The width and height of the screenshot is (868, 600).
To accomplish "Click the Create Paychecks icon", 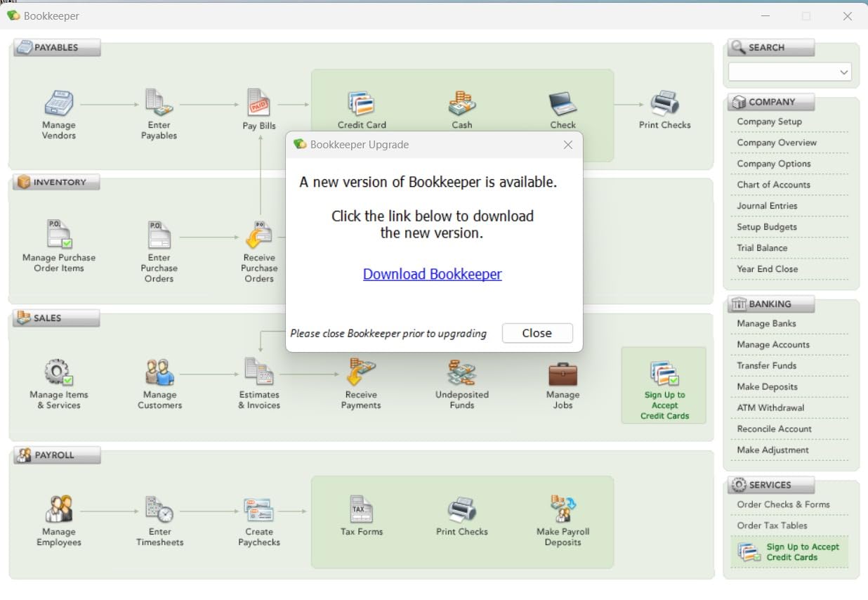I will [260, 510].
